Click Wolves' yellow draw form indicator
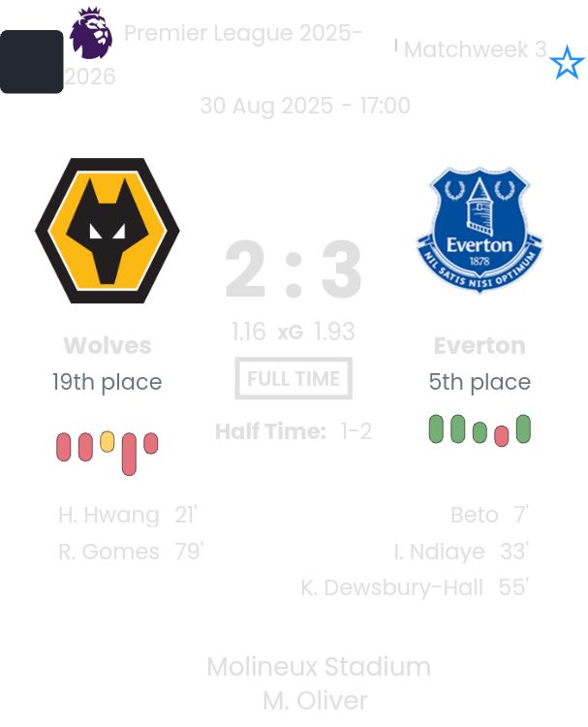Viewport: 588px width, 727px height. pyautogui.click(x=108, y=442)
